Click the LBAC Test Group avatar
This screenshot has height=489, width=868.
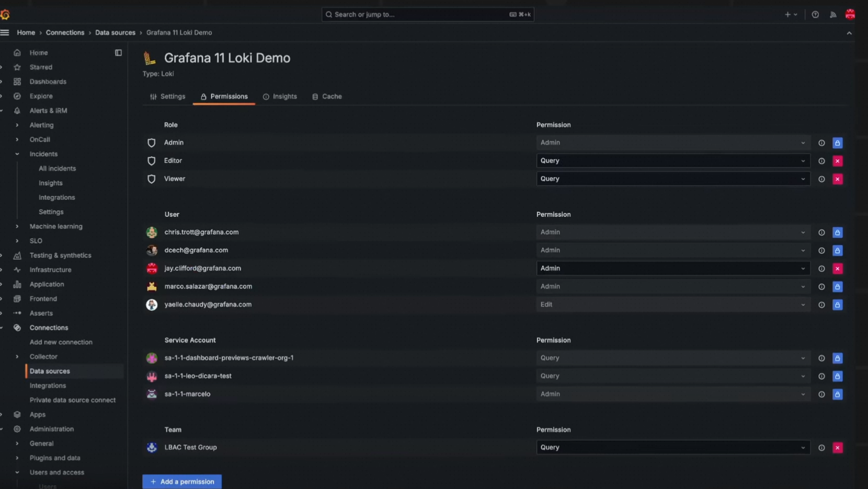152,447
